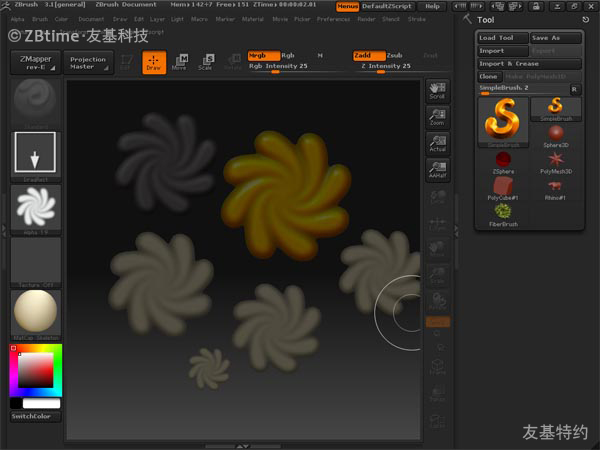Open the Standard brush selection popup

click(36, 104)
